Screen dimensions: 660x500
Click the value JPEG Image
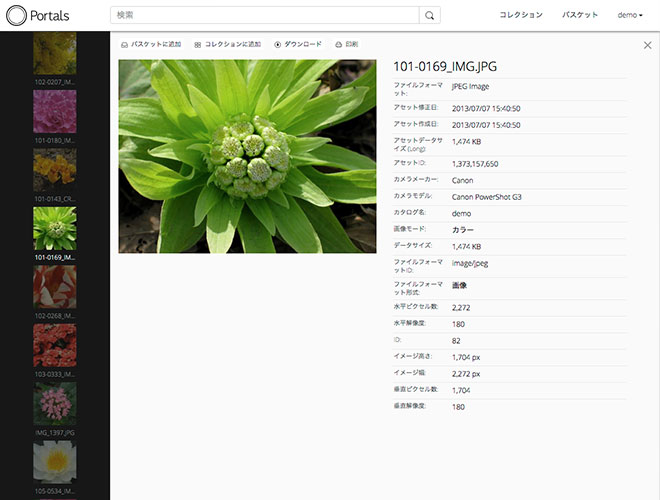click(x=470, y=87)
